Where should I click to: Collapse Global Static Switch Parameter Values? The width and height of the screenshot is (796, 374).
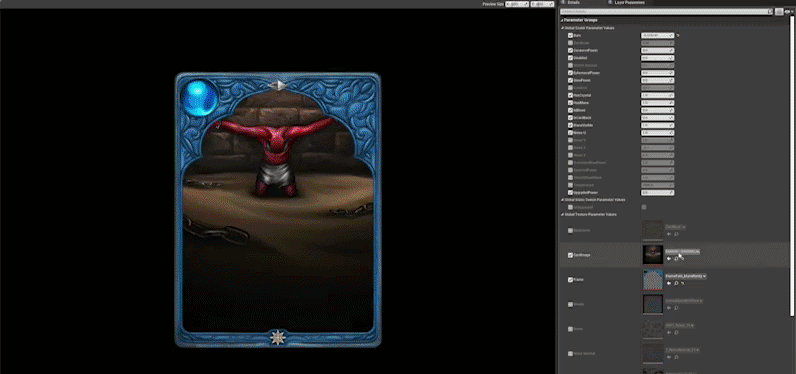[x=562, y=200]
